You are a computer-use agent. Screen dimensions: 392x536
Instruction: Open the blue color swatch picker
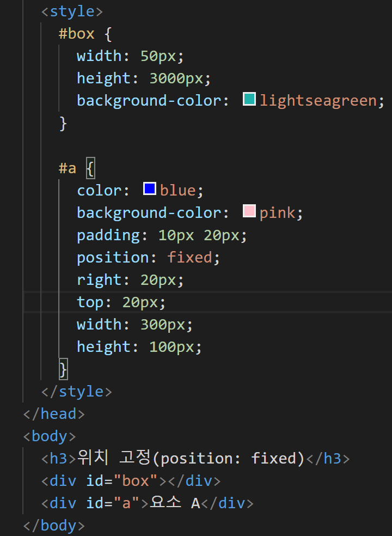(150, 188)
